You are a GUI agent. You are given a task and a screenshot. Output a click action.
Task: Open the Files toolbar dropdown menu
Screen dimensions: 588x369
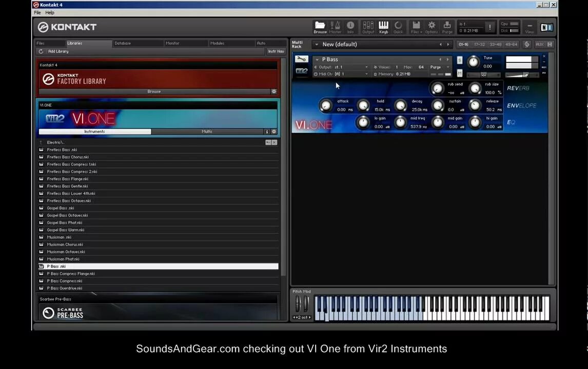416,27
